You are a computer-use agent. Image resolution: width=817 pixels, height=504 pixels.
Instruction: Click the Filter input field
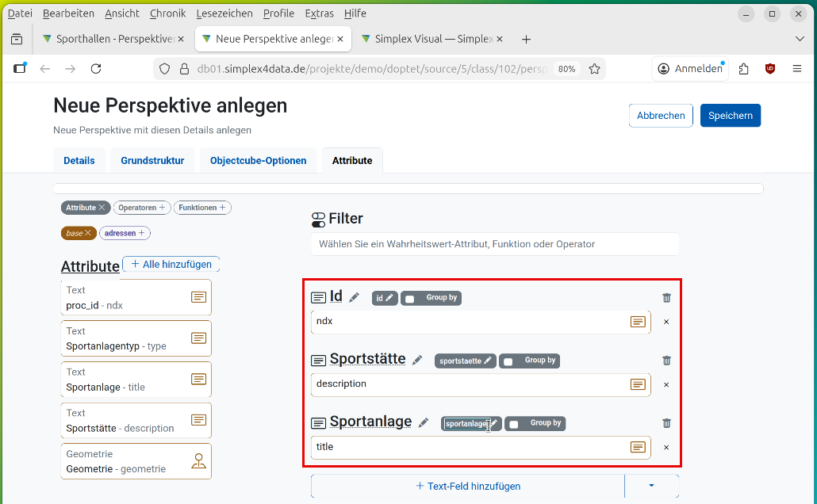pyautogui.click(x=494, y=244)
